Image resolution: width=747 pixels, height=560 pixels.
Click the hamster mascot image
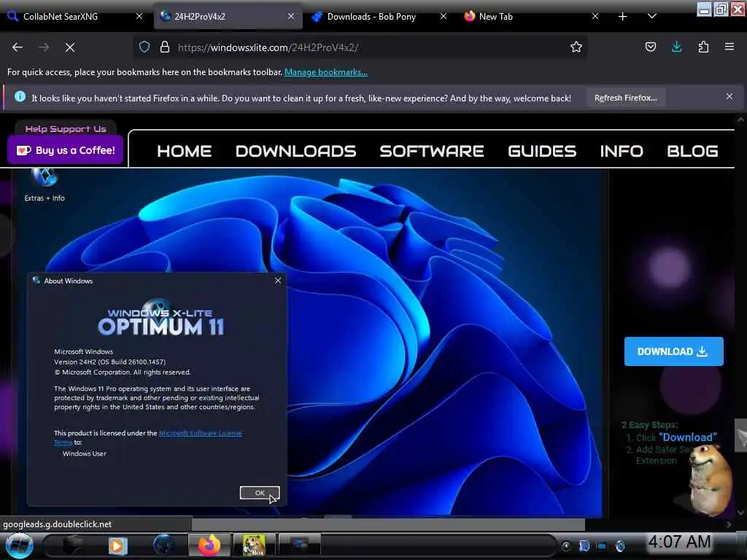click(709, 480)
